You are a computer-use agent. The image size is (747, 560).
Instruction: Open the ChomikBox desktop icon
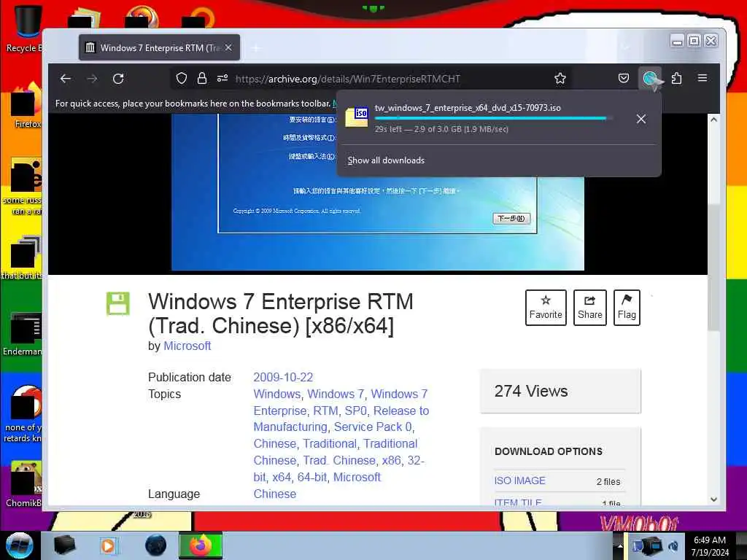[x=25, y=485]
